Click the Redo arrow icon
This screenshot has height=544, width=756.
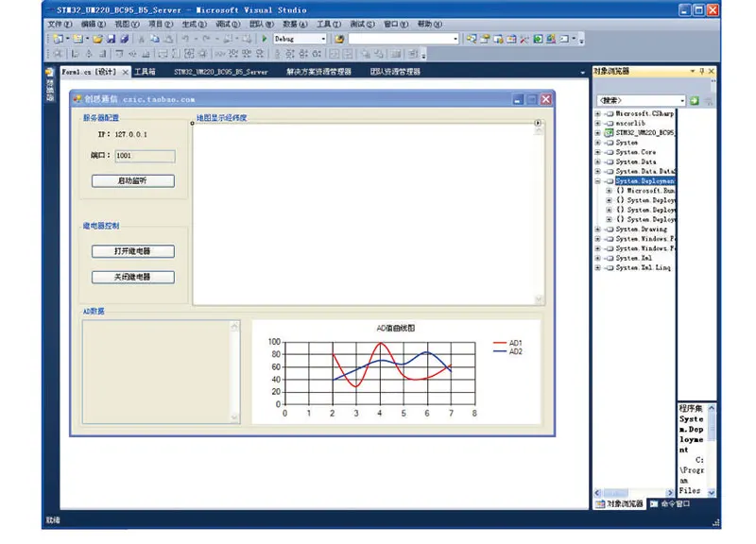coord(206,39)
